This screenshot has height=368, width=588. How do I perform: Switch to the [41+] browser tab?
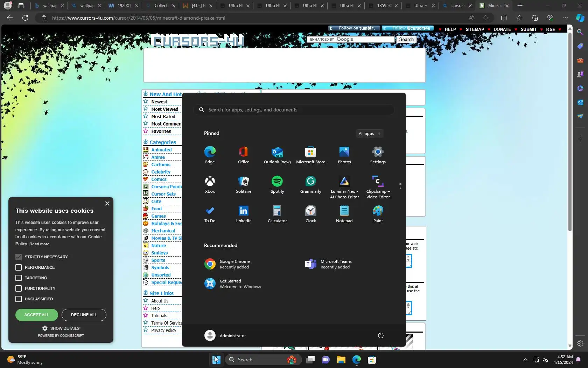(198, 6)
